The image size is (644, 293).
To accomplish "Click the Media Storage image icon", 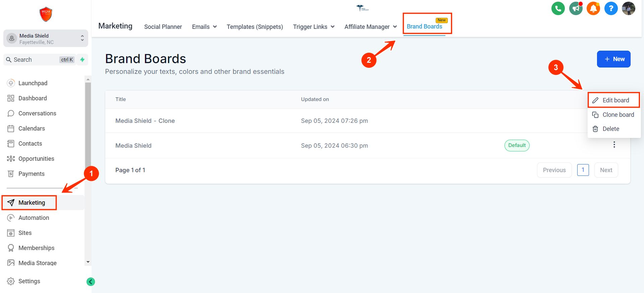I will tap(11, 263).
